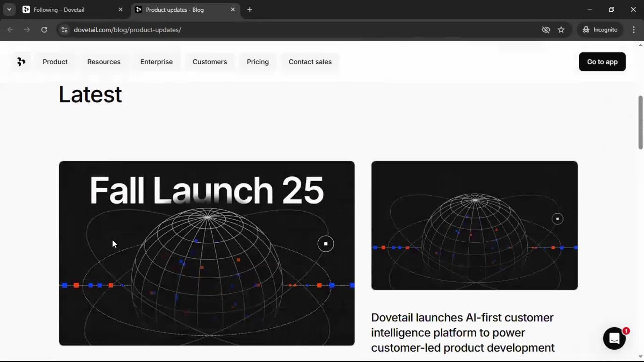The width and height of the screenshot is (644, 362).
Task: Close the Following – Dovetail tab
Action: (x=120, y=10)
